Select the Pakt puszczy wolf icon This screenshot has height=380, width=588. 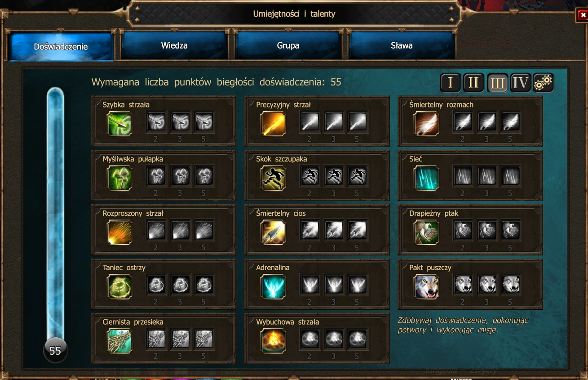point(426,286)
